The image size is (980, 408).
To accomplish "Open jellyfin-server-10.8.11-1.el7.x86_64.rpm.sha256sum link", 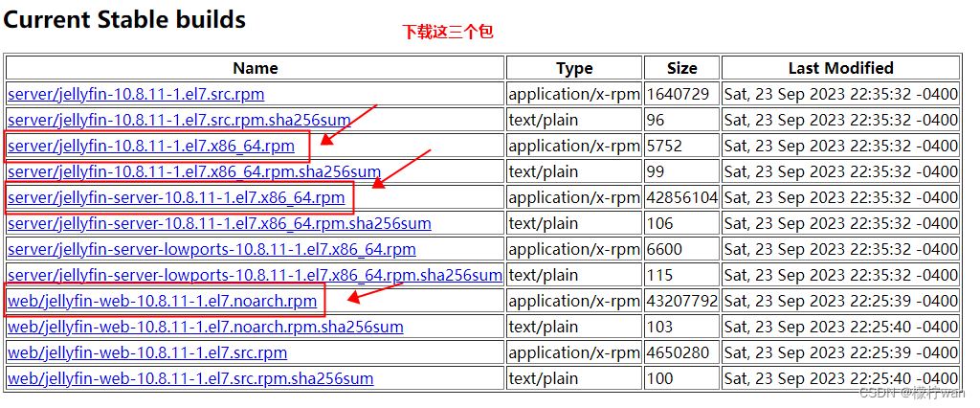I will point(219,223).
